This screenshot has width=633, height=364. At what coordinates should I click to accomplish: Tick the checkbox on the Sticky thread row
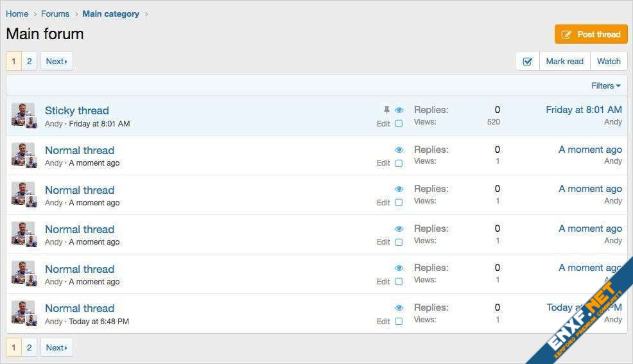pos(399,124)
